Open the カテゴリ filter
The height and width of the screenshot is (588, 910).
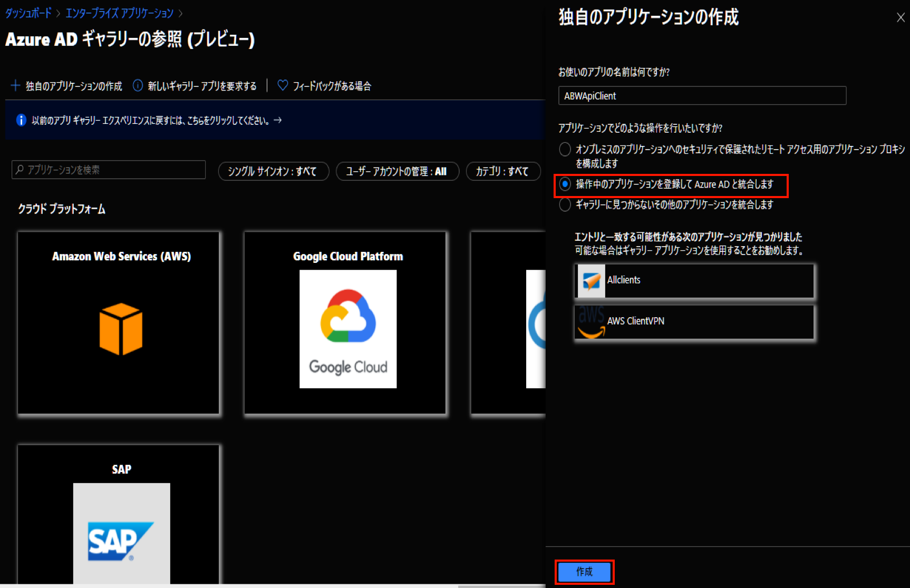point(504,171)
